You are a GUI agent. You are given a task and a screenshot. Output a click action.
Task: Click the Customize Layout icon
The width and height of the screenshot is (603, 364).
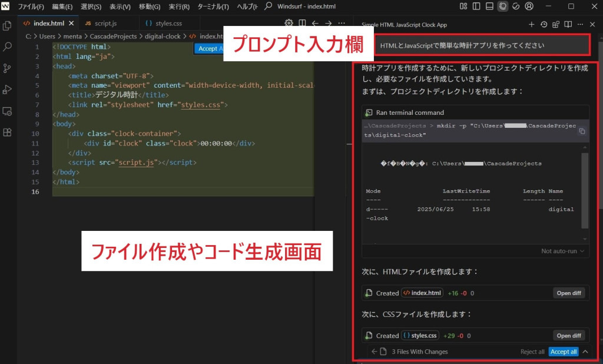(x=463, y=6)
